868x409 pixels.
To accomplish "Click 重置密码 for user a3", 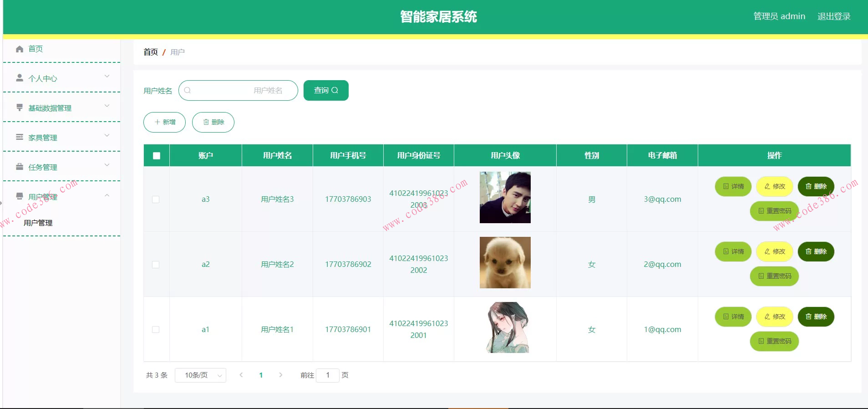I will pos(774,211).
